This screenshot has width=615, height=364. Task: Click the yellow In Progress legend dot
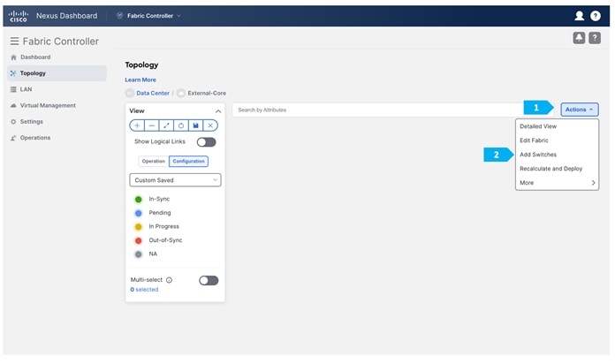(x=139, y=227)
